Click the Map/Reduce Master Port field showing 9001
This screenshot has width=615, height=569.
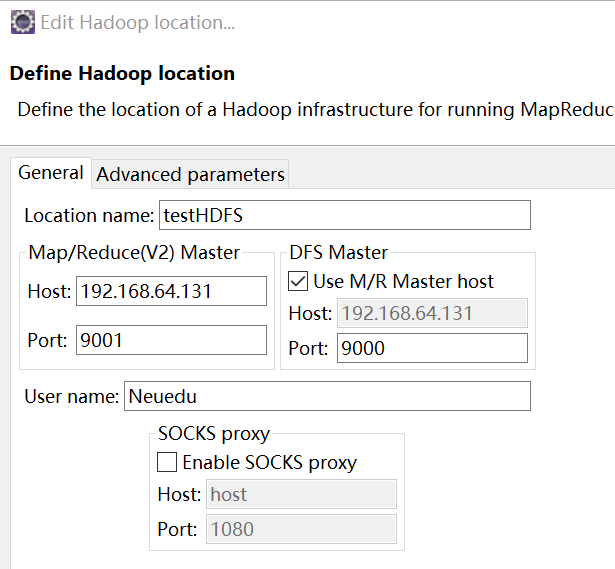click(x=171, y=339)
